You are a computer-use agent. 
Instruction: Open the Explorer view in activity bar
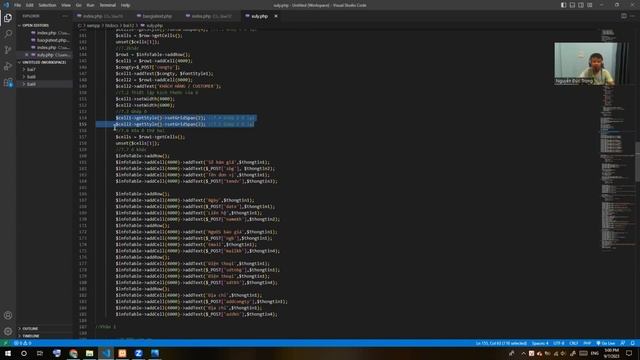8,18
